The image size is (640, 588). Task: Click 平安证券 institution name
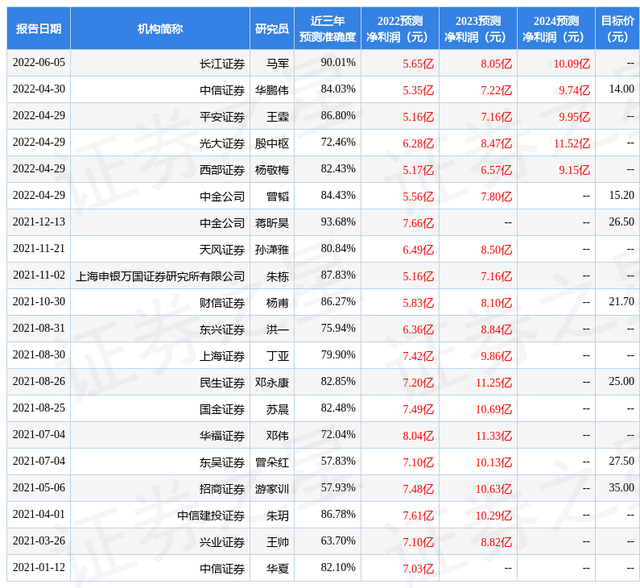[222, 117]
